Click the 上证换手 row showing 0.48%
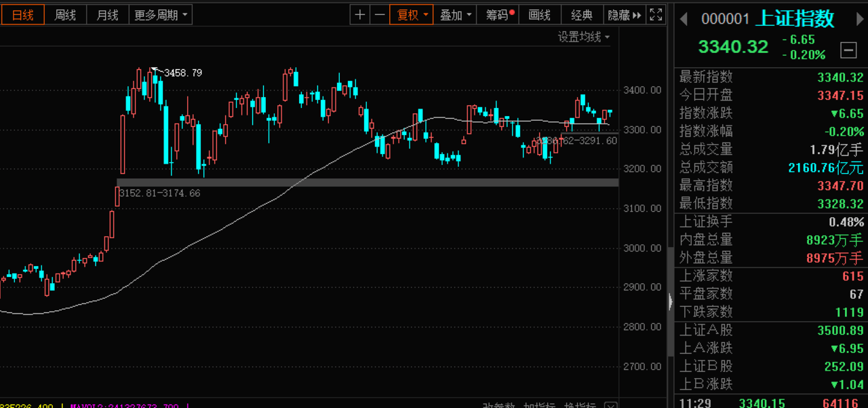 point(771,221)
